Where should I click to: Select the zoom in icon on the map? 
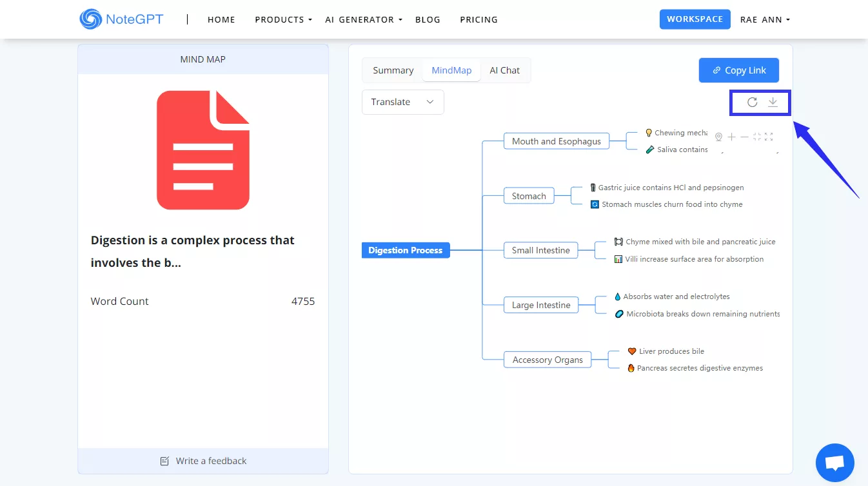(x=732, y=137)
